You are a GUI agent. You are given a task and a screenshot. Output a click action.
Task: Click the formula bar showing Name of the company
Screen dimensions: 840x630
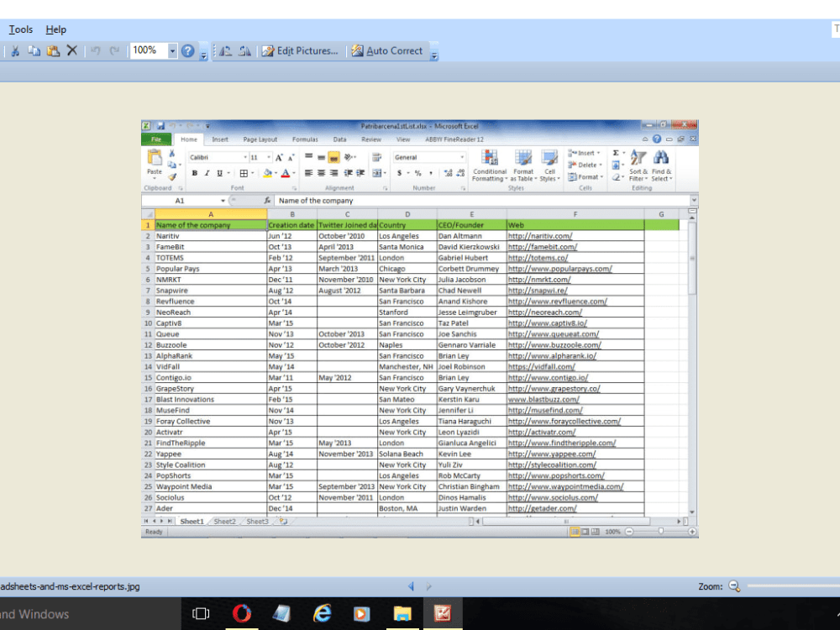click(482, 201)
